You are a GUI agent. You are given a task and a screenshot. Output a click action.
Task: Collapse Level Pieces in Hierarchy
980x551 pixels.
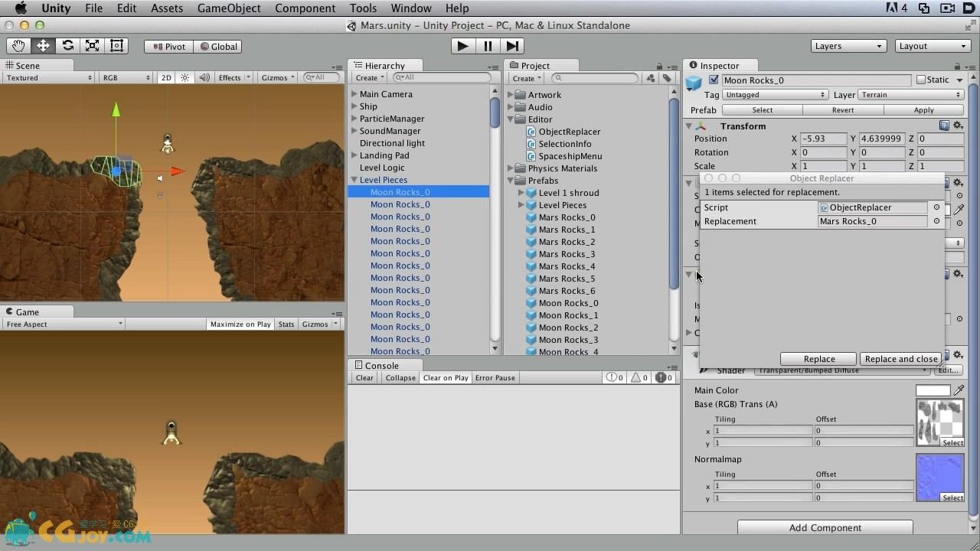[354, 180]
